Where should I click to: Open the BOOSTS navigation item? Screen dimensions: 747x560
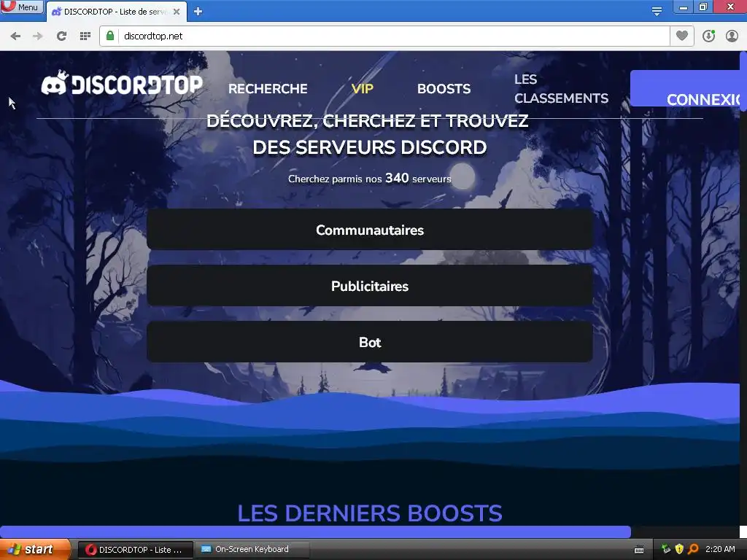[x=444, y=88]
